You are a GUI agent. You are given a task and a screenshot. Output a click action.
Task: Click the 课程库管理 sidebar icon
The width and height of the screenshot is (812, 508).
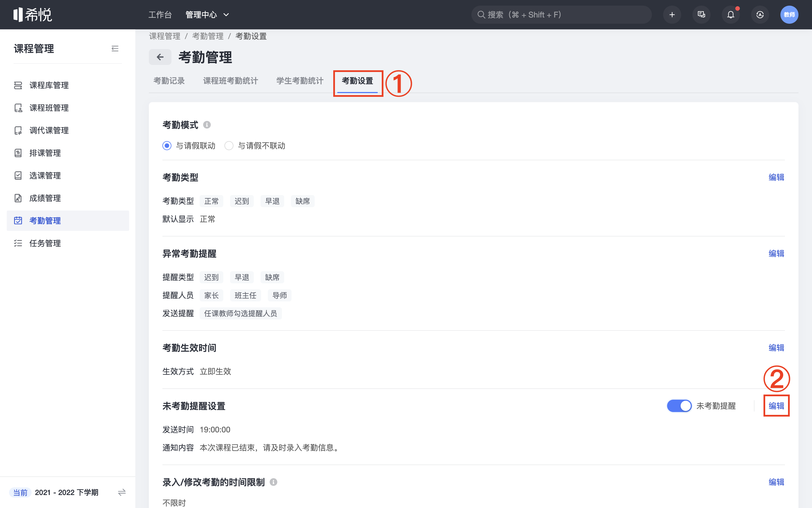(18, 85)
